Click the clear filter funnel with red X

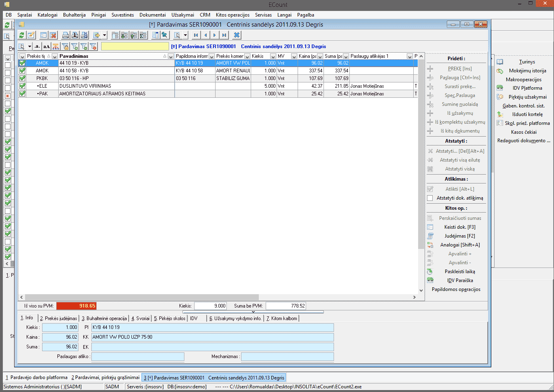[93, 46]
